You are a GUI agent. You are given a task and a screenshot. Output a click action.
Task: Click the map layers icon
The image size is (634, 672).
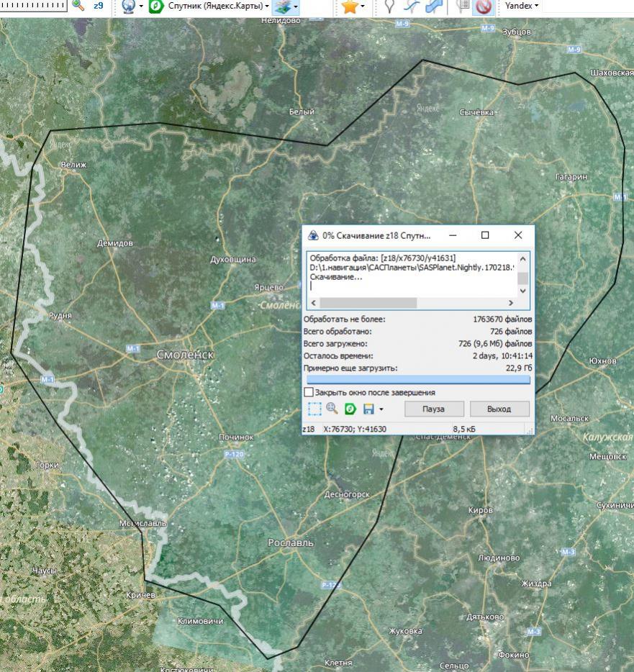(281, 6)
